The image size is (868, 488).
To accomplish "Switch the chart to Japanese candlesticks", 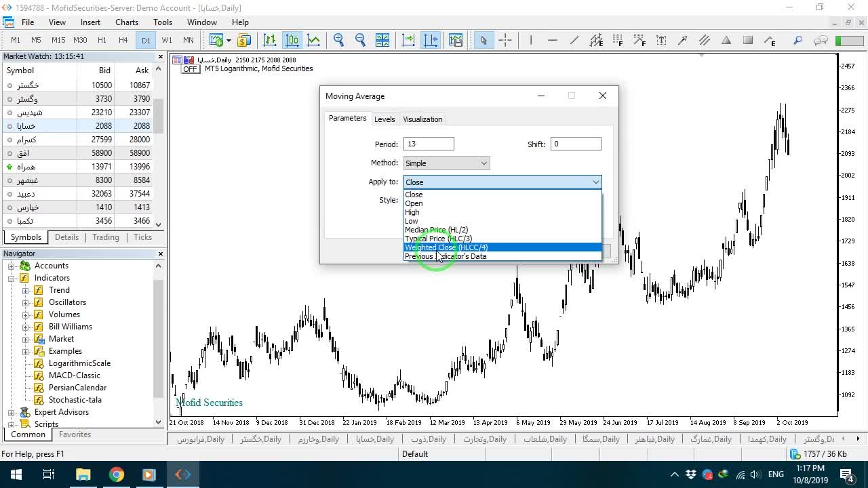I will coord(292,40).
